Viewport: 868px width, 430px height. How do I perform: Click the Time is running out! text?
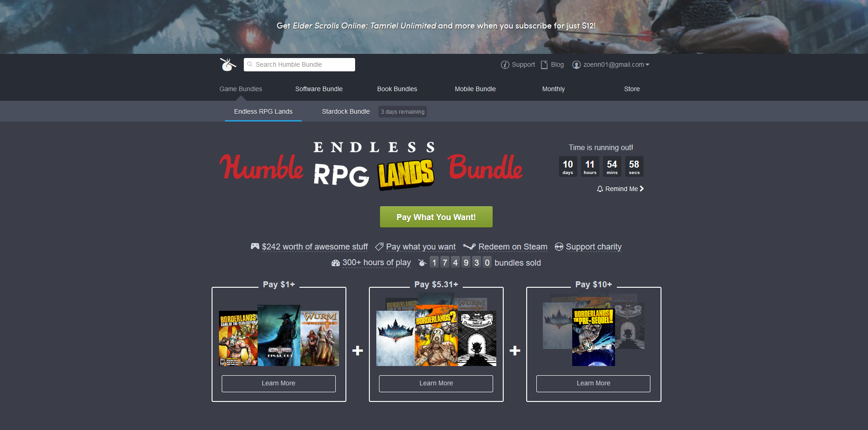(601, 147)
